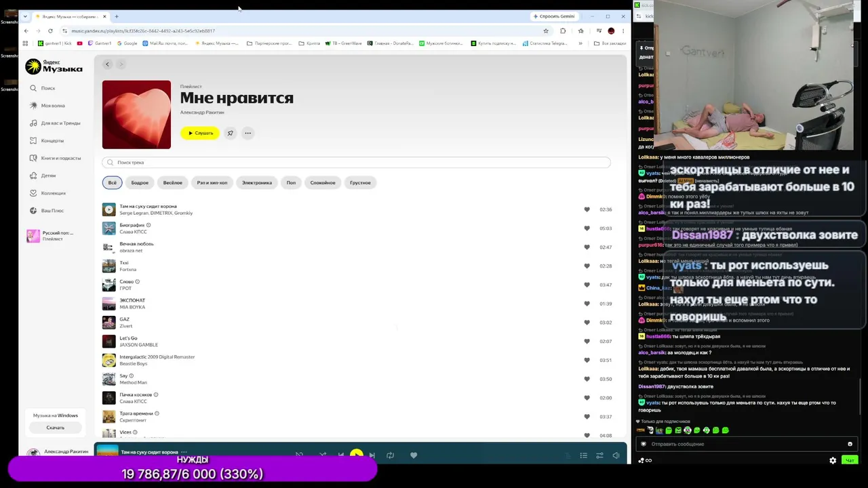Click the browser address bar

tap(305, 30)
